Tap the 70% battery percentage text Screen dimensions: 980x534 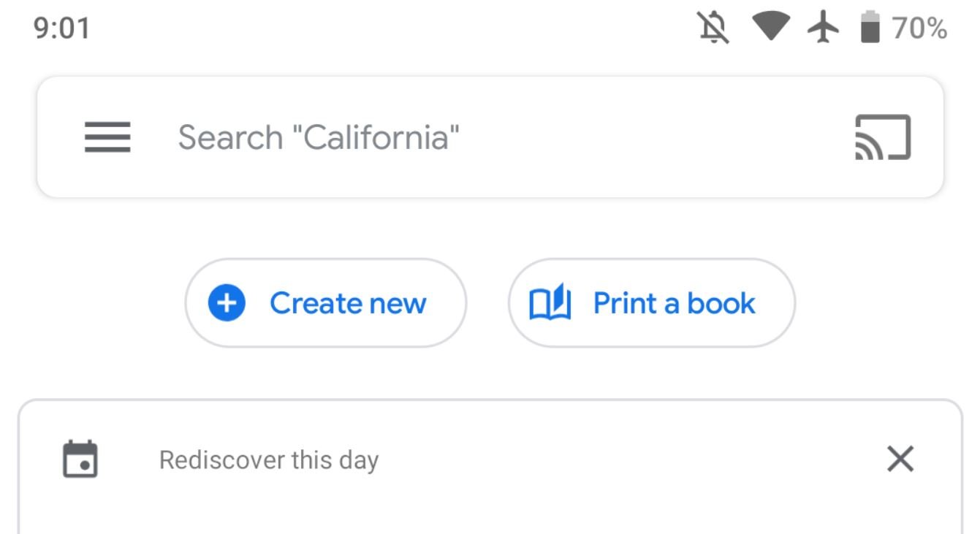919,29
